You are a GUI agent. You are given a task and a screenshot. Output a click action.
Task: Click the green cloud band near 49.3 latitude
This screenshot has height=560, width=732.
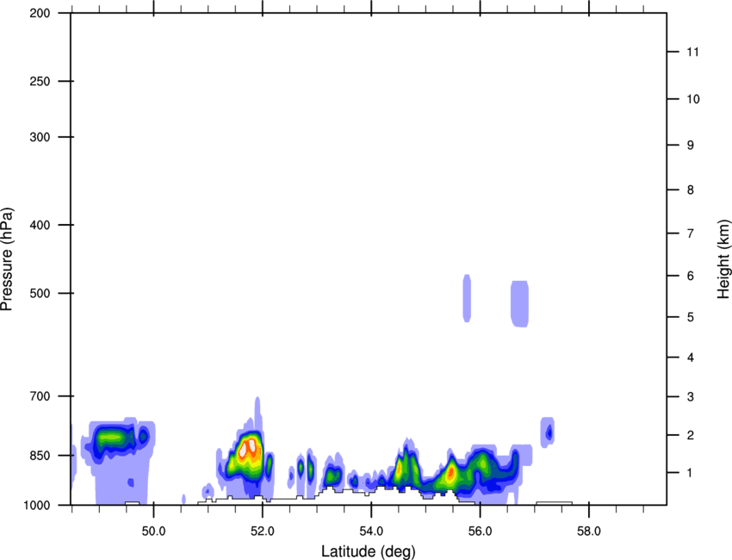pyautogui.click(x=112, y=438)
